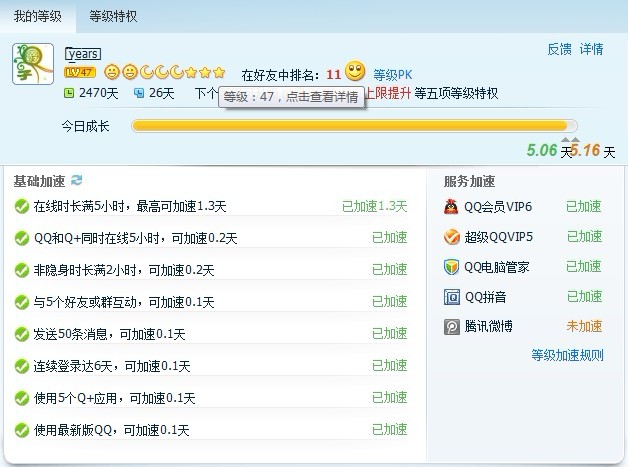Click the 在好友中排名 11 rank number

click(x=333, y=74)
